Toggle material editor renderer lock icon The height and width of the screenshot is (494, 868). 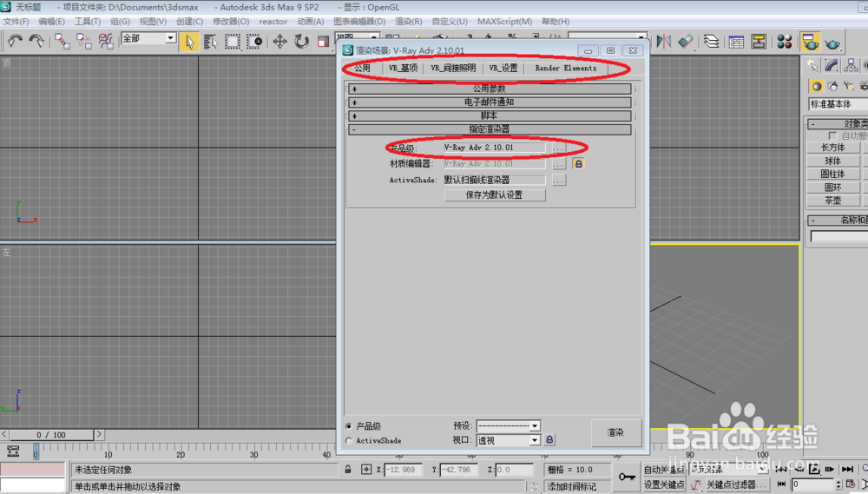[578, 164]
